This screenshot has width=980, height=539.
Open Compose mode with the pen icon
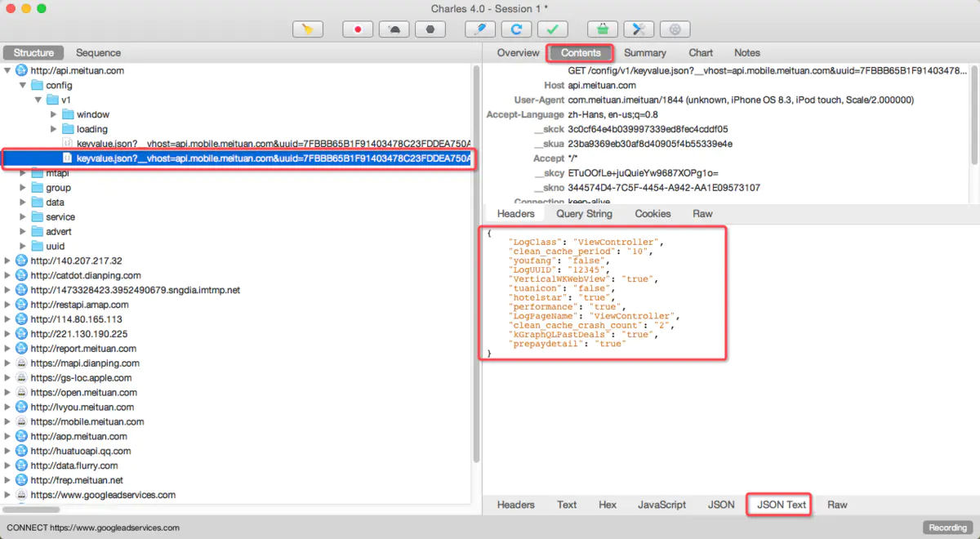[479, 29]
